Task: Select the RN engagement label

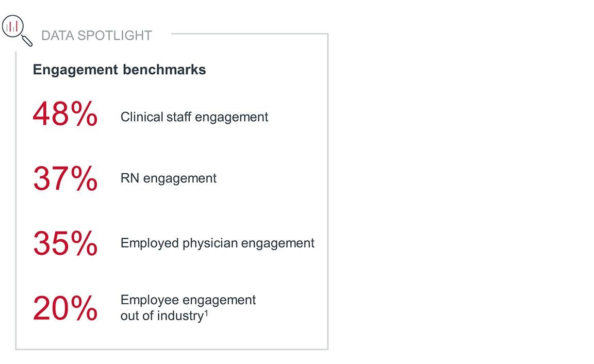Action: pyautogui.click(x=168, y=178)
